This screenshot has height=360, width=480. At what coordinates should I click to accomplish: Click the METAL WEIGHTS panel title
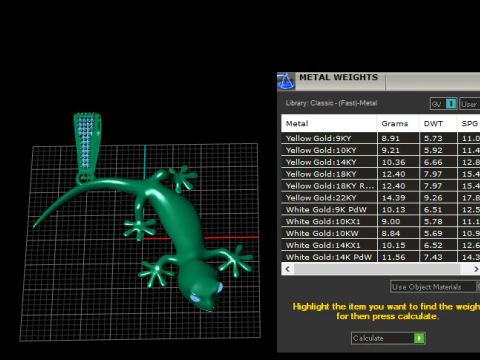(x=338, y=77)
